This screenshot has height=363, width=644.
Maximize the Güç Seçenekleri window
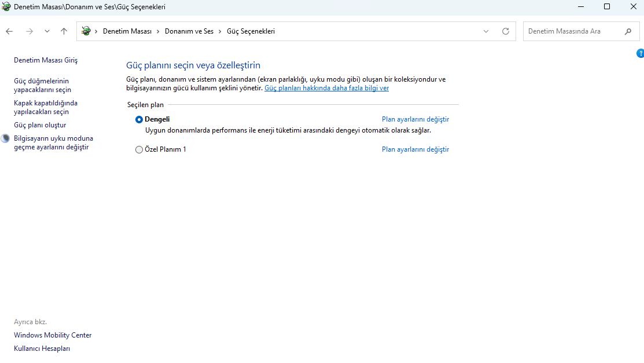click(x=607, y=7)
